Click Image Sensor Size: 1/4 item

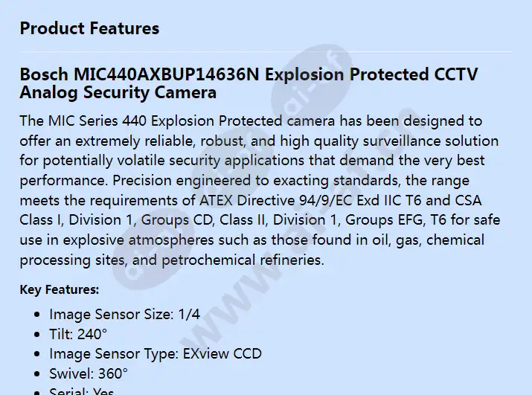pyautogui.click(x=124, y=314)
